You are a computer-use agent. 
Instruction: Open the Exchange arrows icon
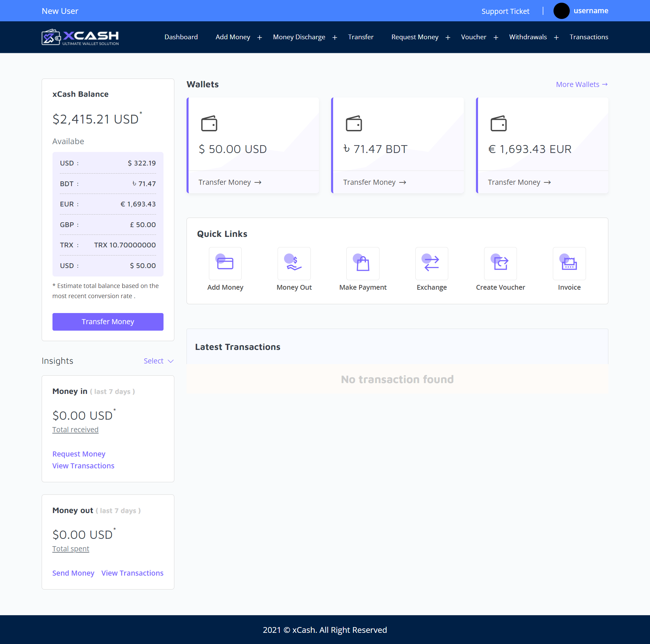pos(432,263)
